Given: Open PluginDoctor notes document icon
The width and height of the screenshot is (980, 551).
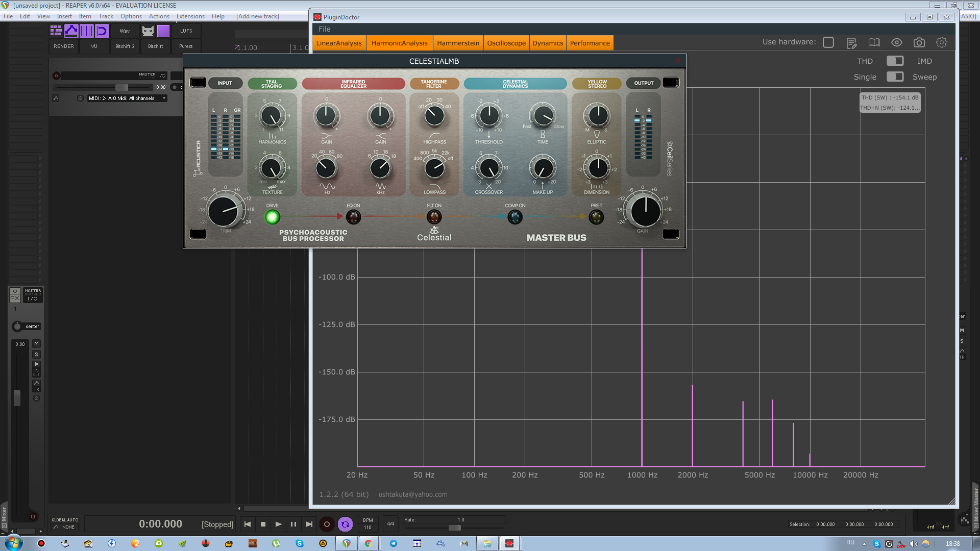Looking at the screenshot, I should click(851, 43).
